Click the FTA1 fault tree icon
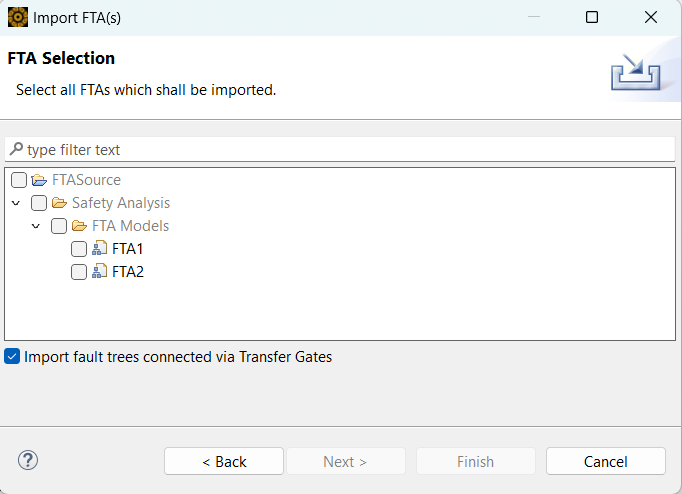 click(x=99, y=249)
